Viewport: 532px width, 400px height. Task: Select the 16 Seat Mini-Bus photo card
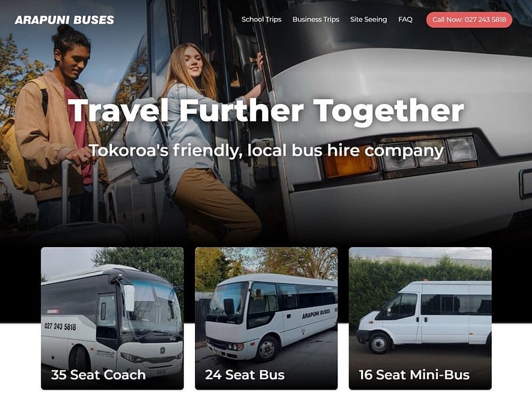(x=420, y=318)
